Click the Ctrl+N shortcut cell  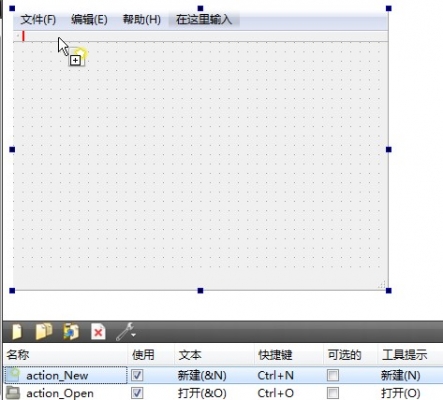pyautogui.click(x=275, y=376)
